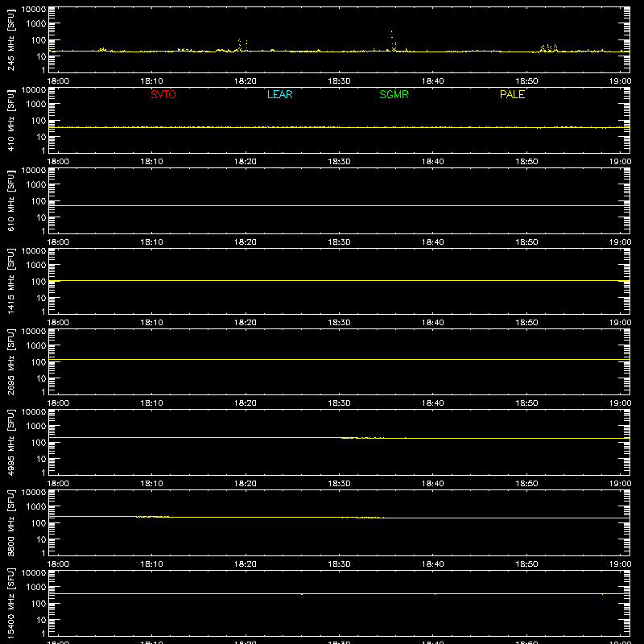Screen dimensions: 644x644
Task: Click the 1000 tick label on 410 MHz panel
Action: click(36, 105)
